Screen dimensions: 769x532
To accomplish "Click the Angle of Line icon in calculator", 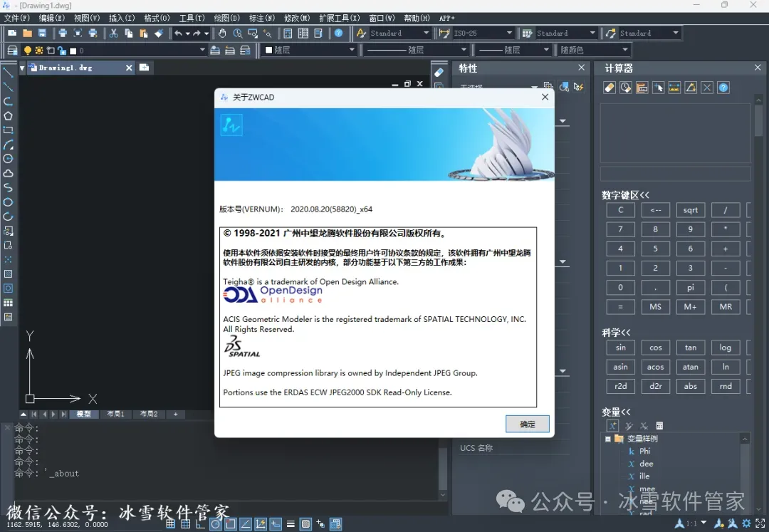I will tap(691, 88).
